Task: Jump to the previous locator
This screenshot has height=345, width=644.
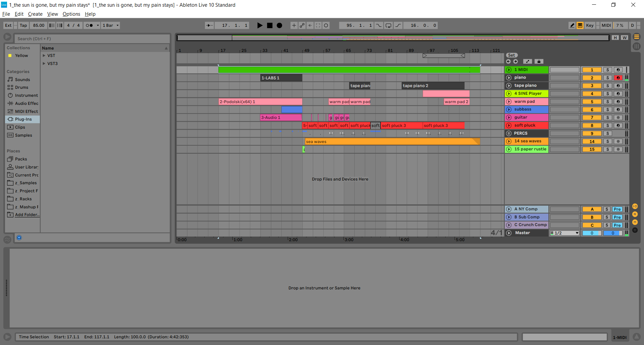Action: (x=508, y=62)
